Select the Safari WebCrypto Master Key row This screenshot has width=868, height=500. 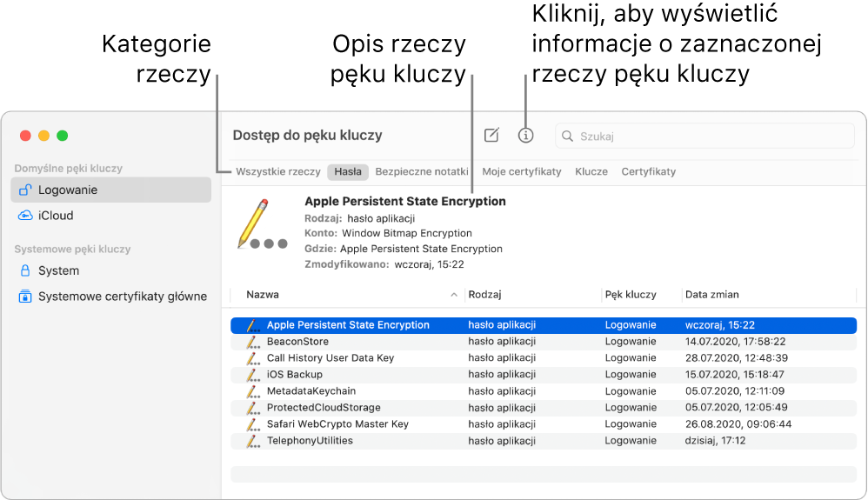[x=337, y=424]
